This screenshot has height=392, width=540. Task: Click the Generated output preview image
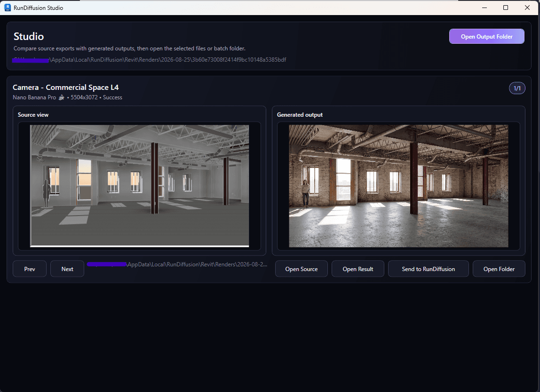398,186
